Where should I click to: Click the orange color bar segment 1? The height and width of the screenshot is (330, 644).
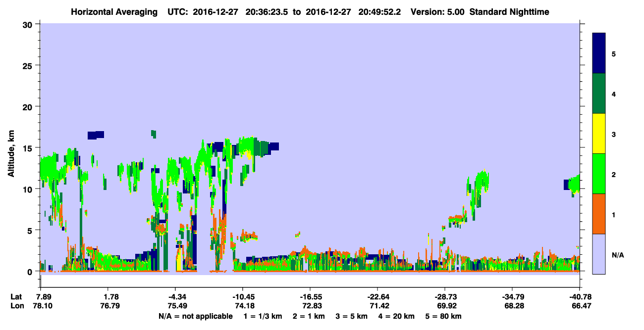599,214
